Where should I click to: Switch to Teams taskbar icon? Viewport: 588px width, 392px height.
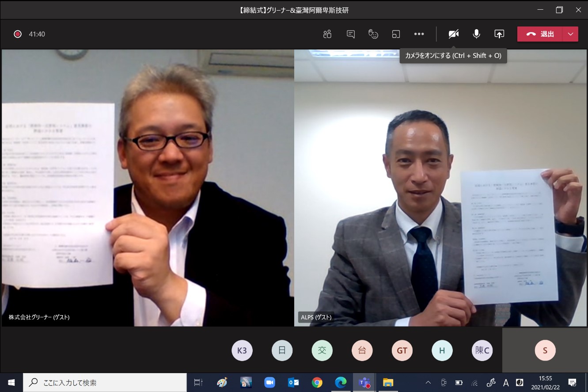(364, 382)
